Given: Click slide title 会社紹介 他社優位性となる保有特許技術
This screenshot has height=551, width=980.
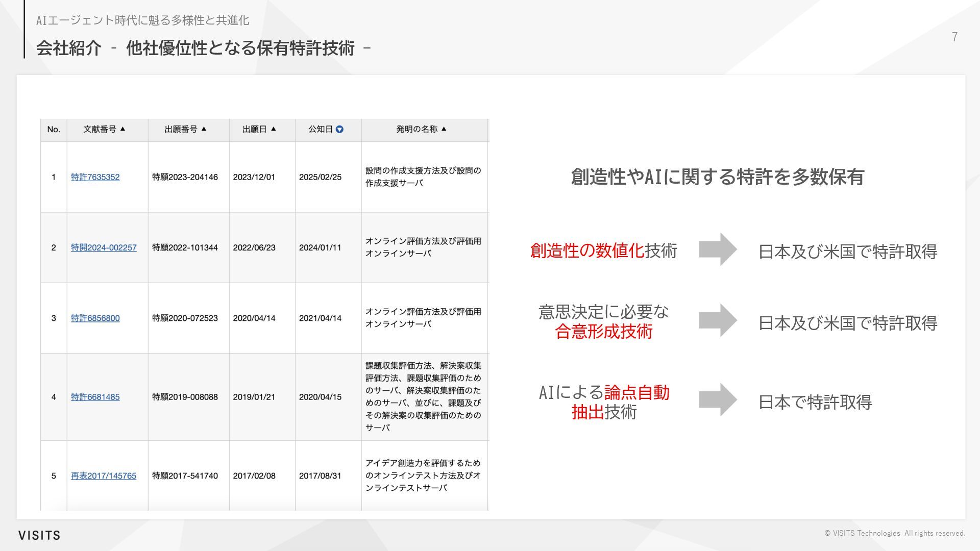Looking at the screenshot, I should coord(203,48).
